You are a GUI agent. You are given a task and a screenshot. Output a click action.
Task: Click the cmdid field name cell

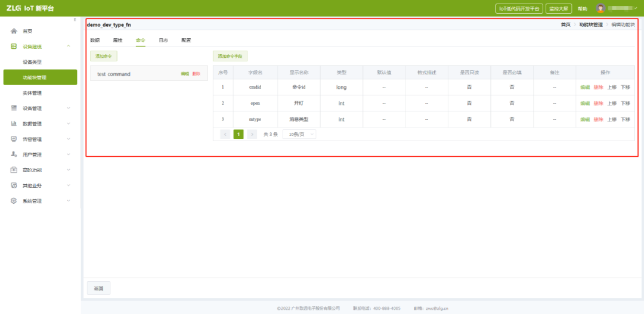pos(255,87)
